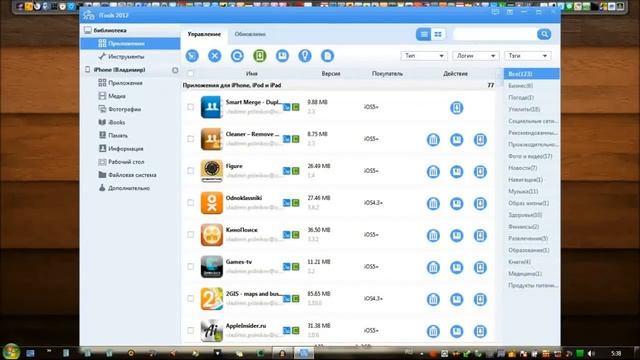
Task: Filter by tag Новости(7)
Action: 522,168
